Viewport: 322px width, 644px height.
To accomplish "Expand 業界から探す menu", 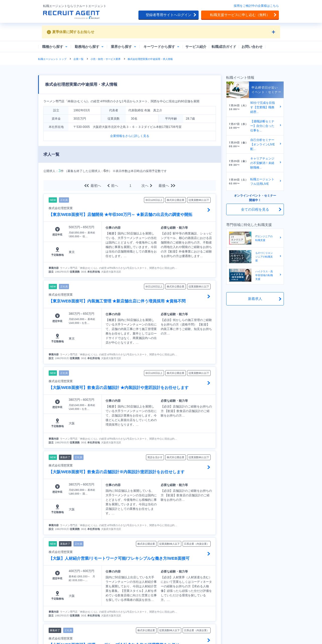I will [x=123, y=47].
